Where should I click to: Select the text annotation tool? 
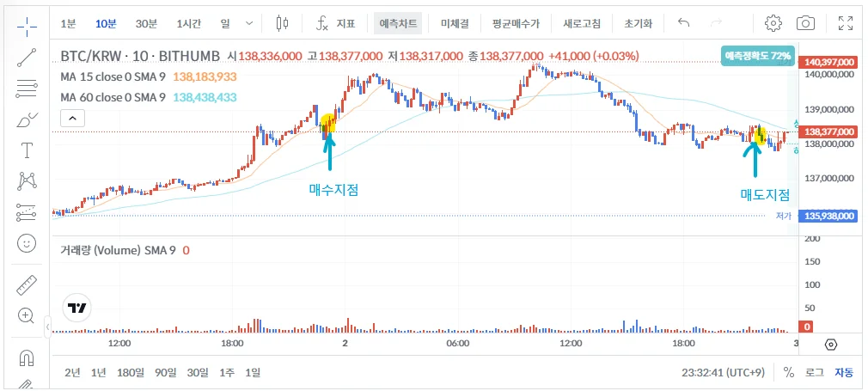pos(27,150)
